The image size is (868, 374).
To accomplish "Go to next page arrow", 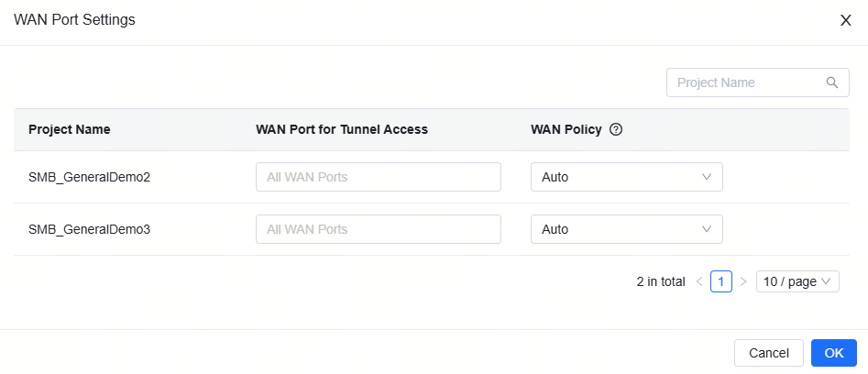I will pyautogui.click(x=743, y=281).
